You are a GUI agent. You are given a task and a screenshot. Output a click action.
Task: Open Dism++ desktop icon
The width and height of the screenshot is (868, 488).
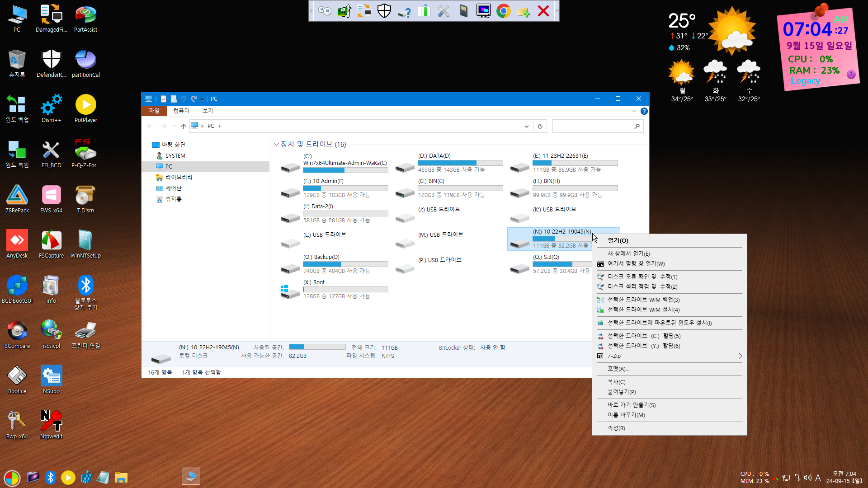tap(51, 109)
